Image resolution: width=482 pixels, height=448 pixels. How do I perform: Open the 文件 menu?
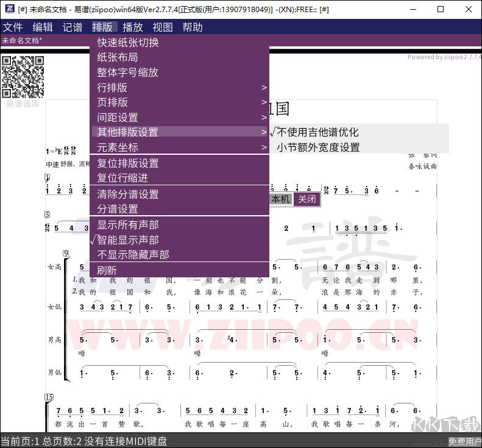pyautogui.click(x=13, y=27)
